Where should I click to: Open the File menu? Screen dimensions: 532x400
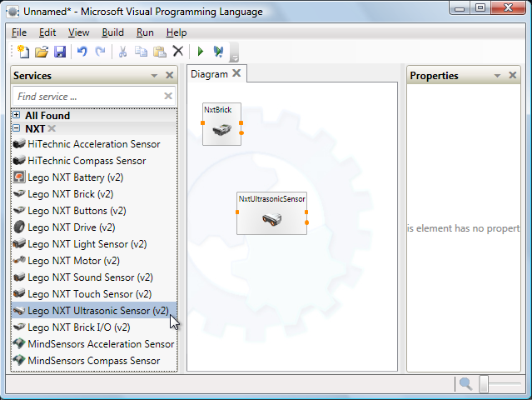[x=19, y=32]
